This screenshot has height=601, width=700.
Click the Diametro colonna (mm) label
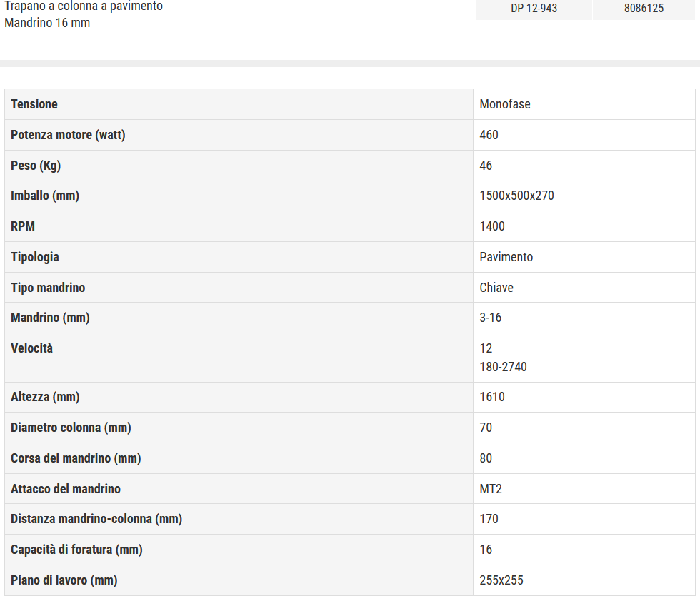[x=71, y=428]
